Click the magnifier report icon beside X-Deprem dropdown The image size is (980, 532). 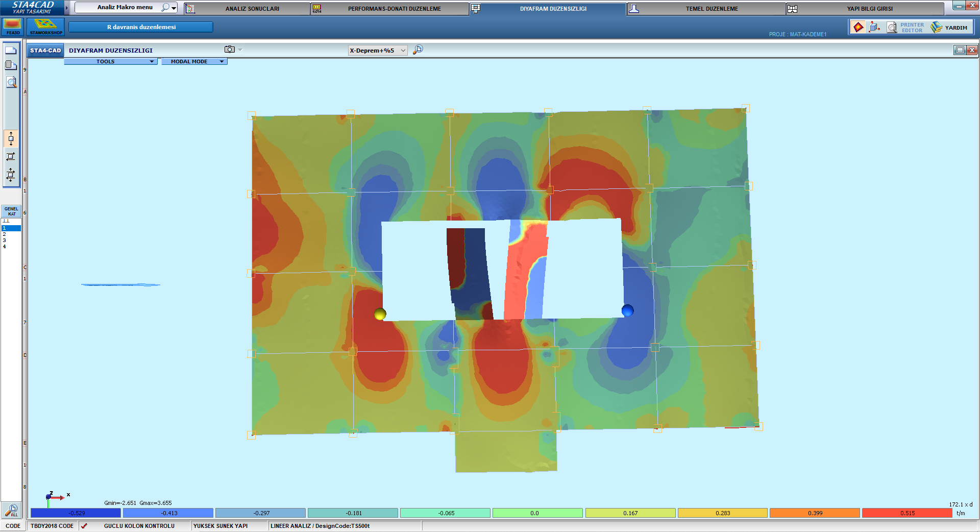click(x=418, y=50)
